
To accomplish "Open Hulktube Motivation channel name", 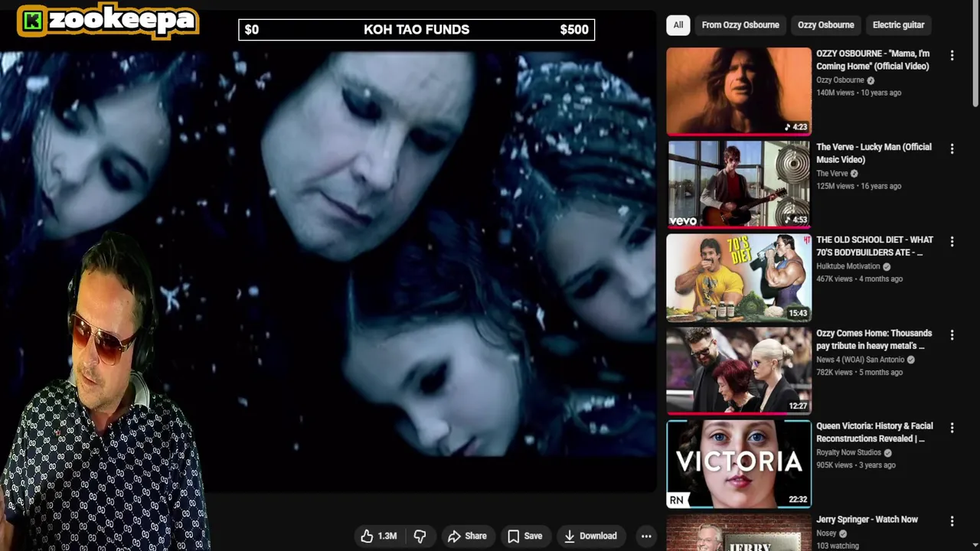I will [x=848, y=266].
